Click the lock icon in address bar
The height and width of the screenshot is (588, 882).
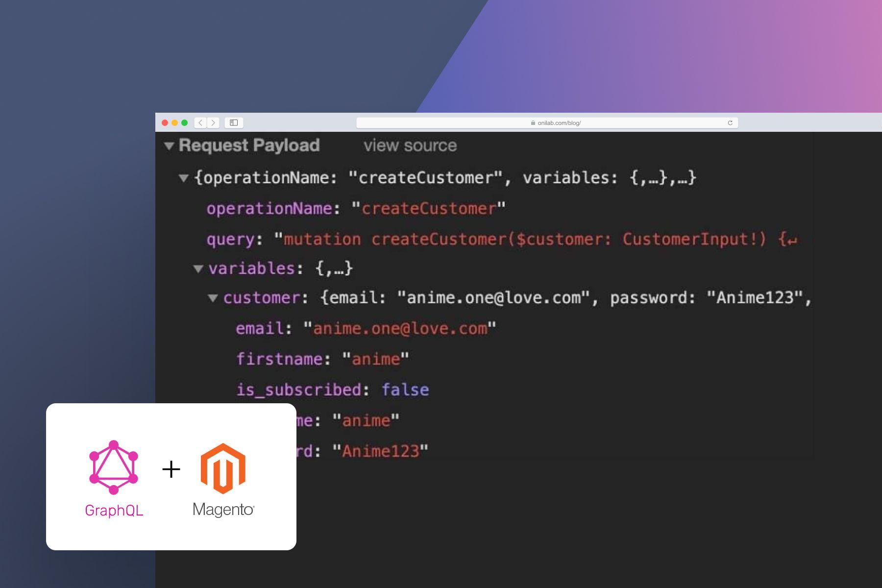click(x=533, y=123)
